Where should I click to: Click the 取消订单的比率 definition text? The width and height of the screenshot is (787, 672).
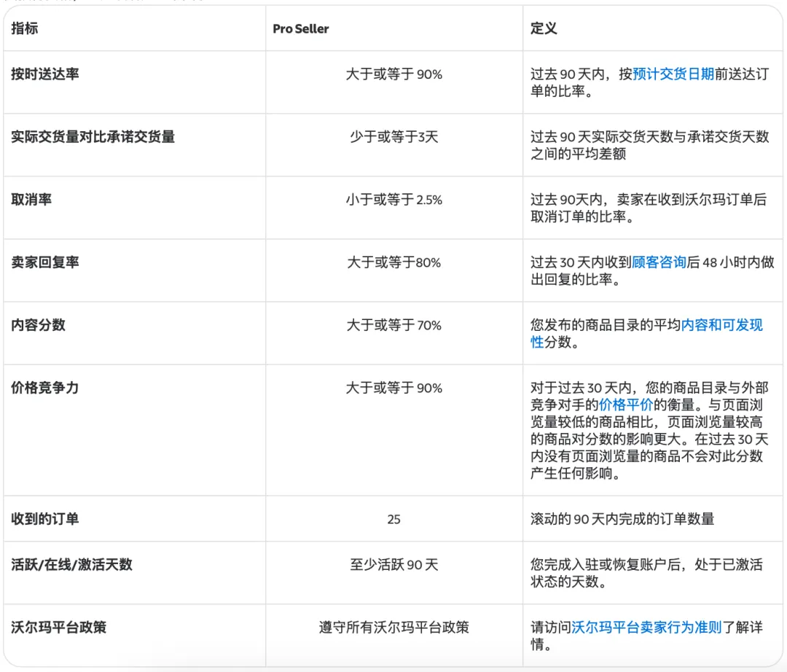point(578,216)
